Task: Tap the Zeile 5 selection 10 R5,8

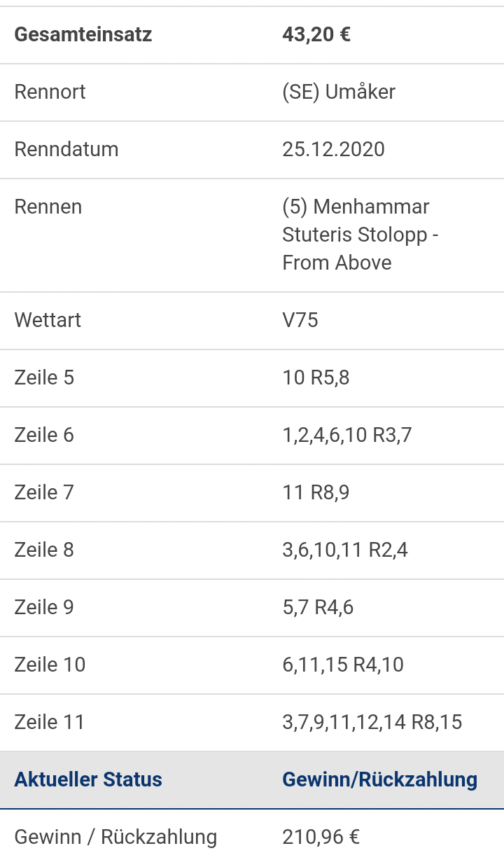Action: click(316, 377)
